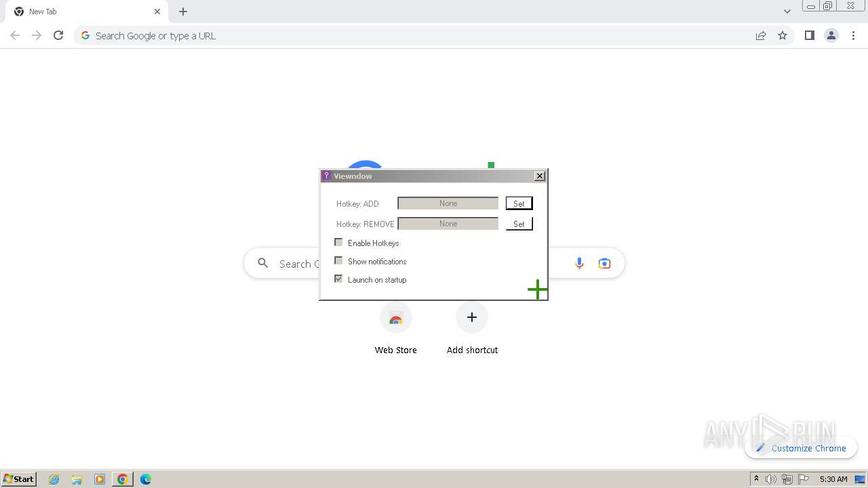This screenshot has width=868, height=488.
Task: Reload the Chrome page
Action: 58,35
